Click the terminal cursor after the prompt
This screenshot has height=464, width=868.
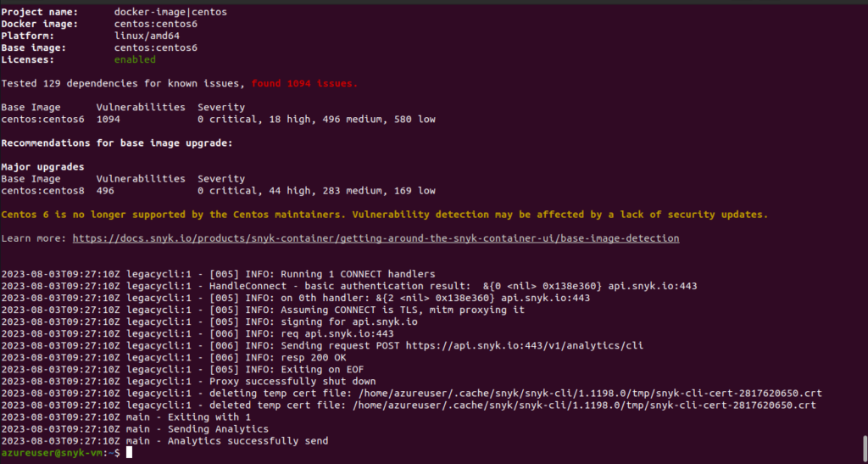129,453
